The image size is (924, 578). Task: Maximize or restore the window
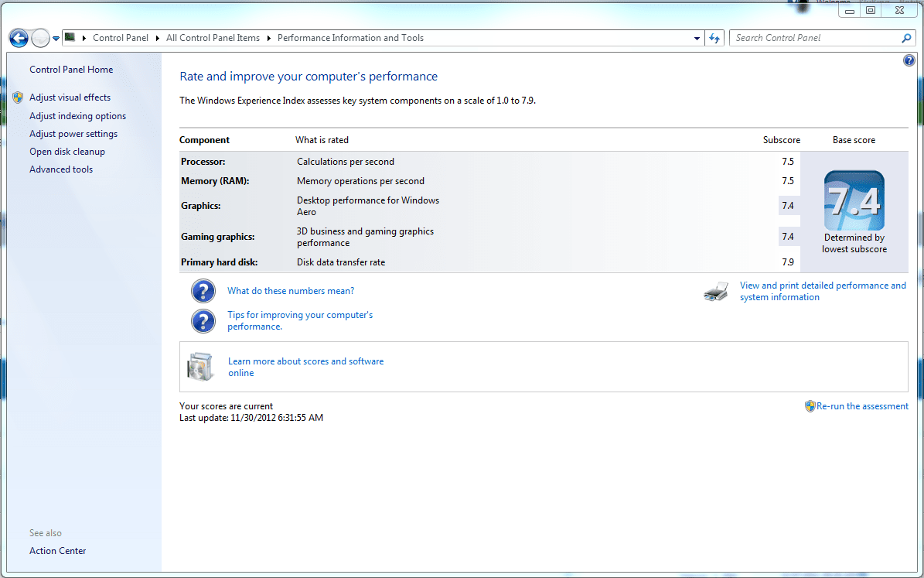coord(871,10)
